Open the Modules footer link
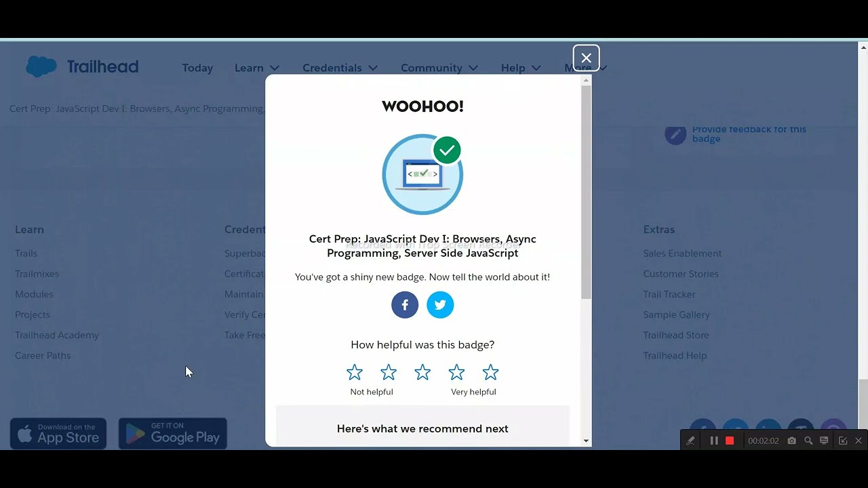The width and height of the screenshot is (868, 488). 34,293
